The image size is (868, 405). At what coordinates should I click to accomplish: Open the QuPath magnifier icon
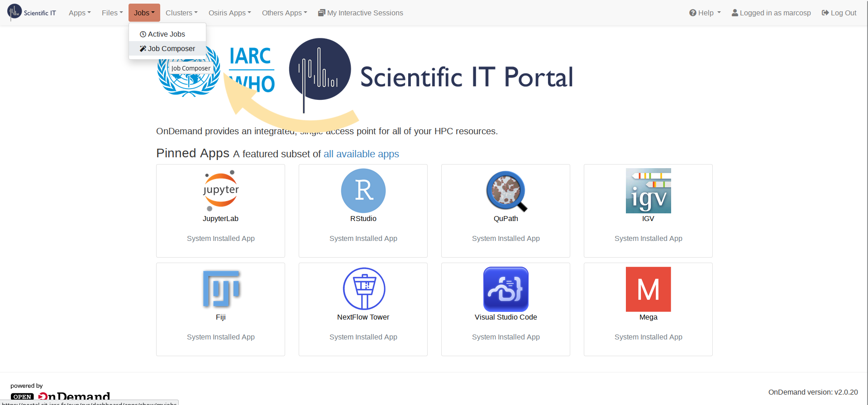506,191
